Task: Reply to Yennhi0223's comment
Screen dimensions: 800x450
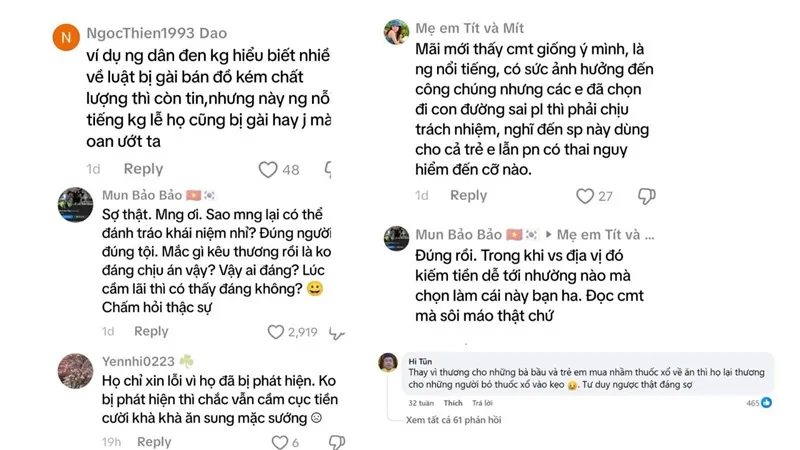Action: pos(154,442)
